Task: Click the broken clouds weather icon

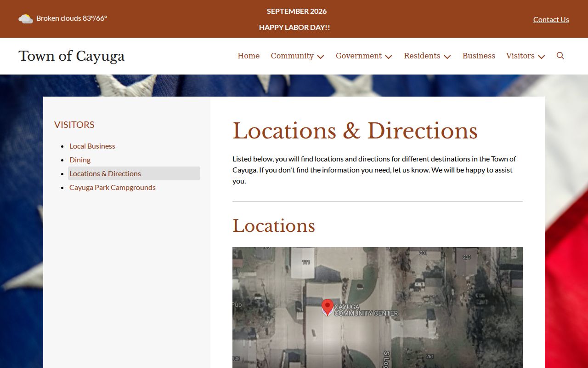Action: coord(25,19)
